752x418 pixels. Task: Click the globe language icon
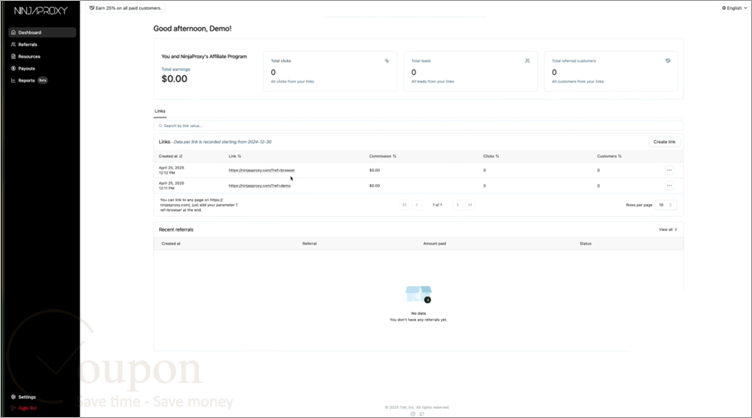click(724, 8)
